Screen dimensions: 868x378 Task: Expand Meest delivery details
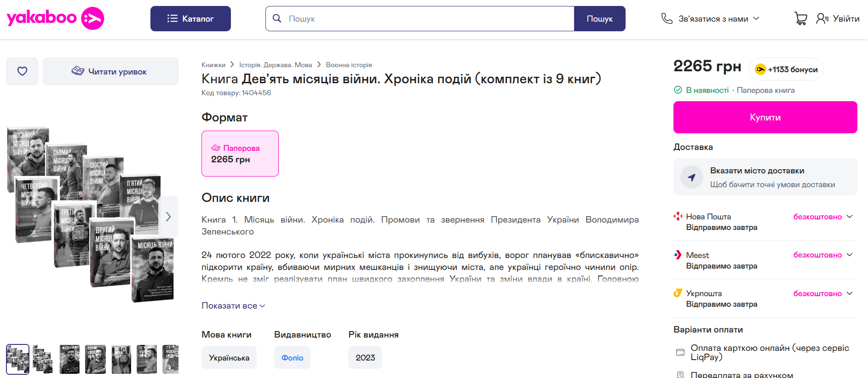(850, 255)
